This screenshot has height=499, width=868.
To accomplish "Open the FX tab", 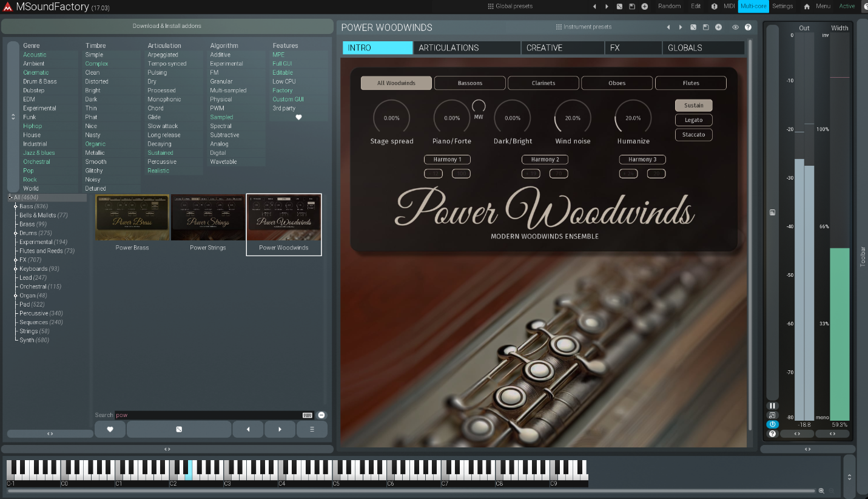I will pos(633,48).
